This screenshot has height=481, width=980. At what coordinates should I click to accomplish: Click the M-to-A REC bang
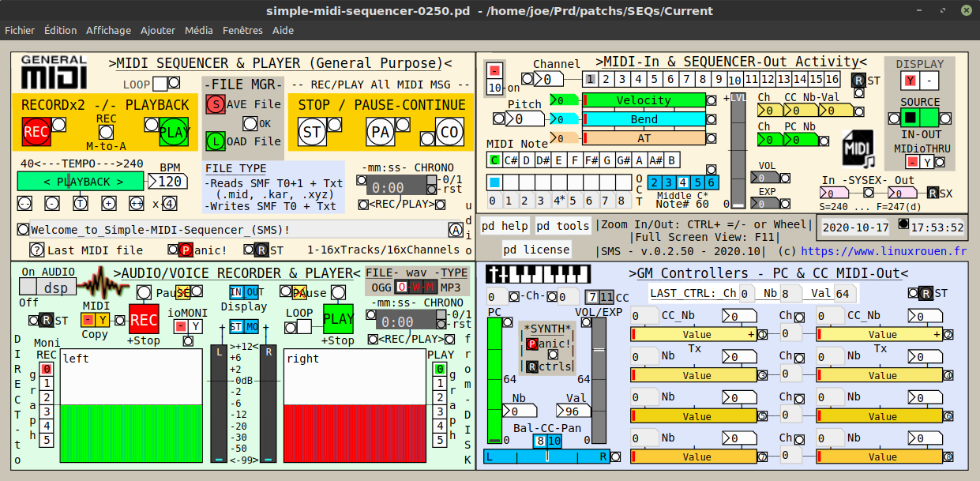click(107, 133)
